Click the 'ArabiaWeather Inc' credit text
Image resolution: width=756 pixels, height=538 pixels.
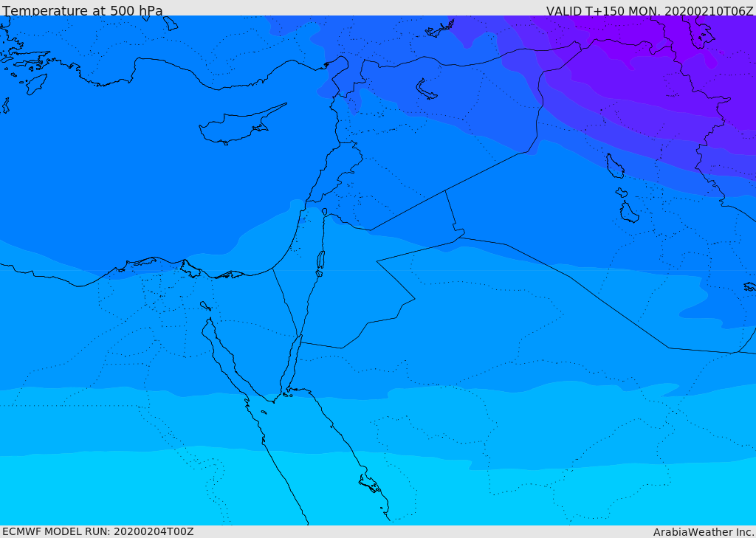(x=704, y=532)
